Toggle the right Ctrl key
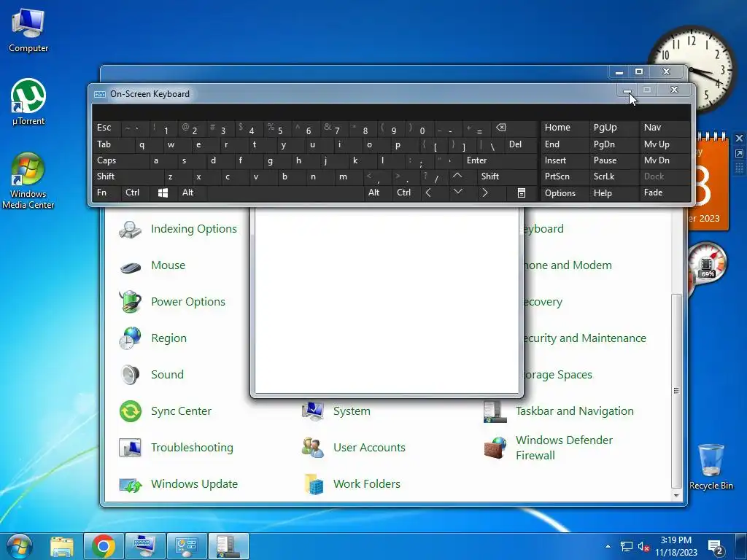The image size is (747, 560). [x=406, y=192]
